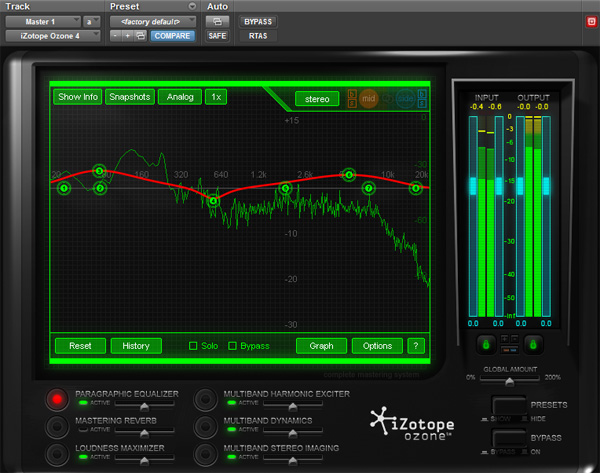Open the Multiband Harmonic Exciter module
600x473 pixels.
[205, 399]
